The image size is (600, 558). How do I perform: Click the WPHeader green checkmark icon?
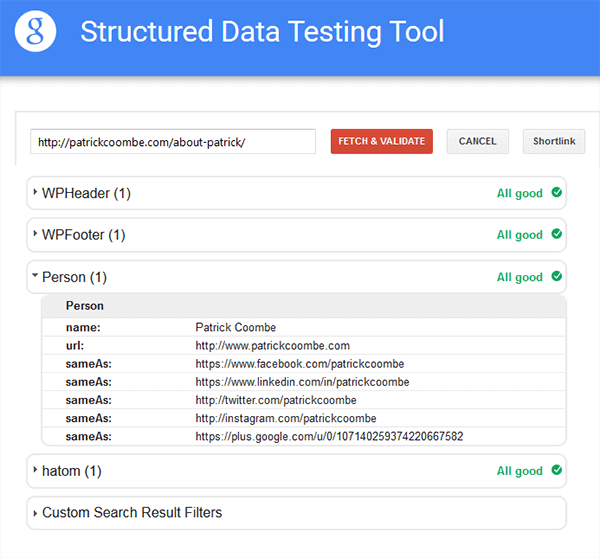(556, 193)
